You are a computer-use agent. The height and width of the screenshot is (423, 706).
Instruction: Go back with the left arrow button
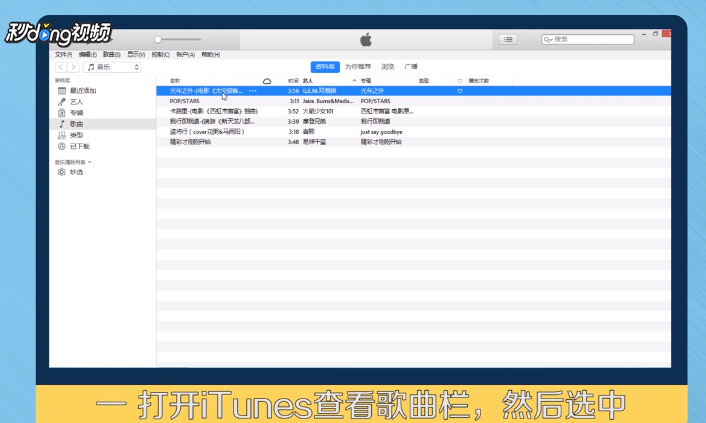pyautogui.click(x=61, y=67)
